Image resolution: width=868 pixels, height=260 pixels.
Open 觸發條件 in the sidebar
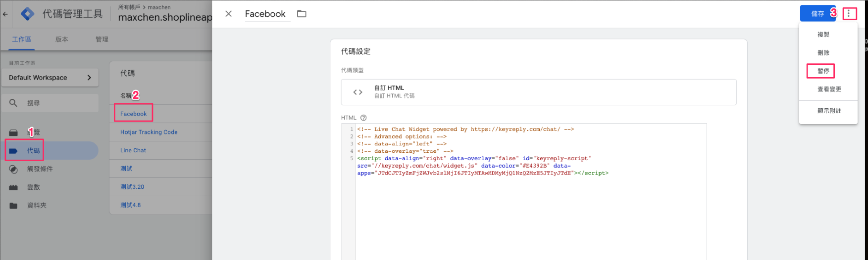click(x=40, y=169)
